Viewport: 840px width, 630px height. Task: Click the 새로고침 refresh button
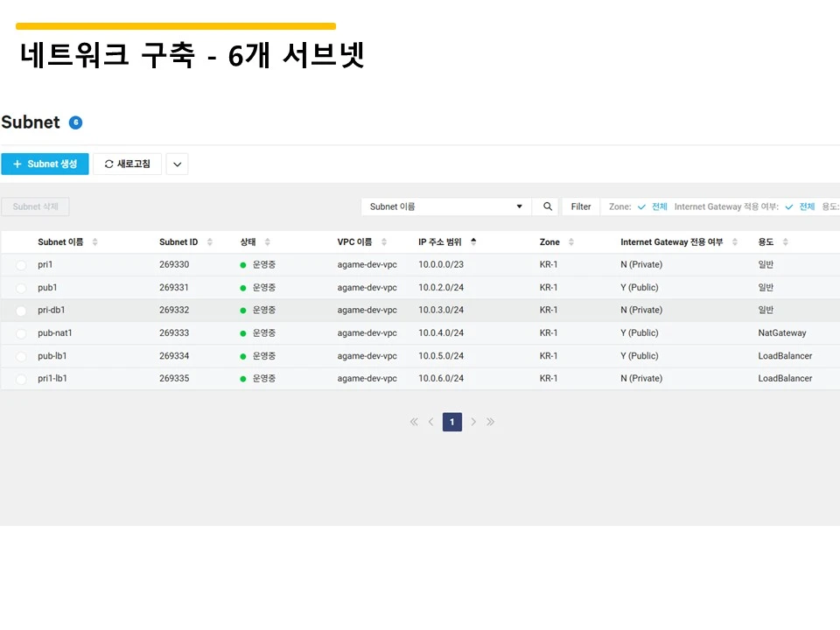click(128, 164)
